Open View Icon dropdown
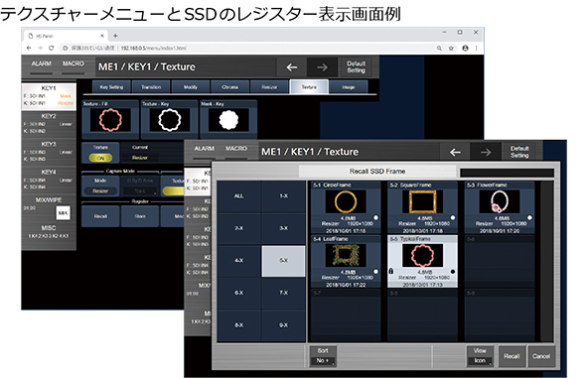The height and width of the screenshot is (378, 588). [480, 356]
